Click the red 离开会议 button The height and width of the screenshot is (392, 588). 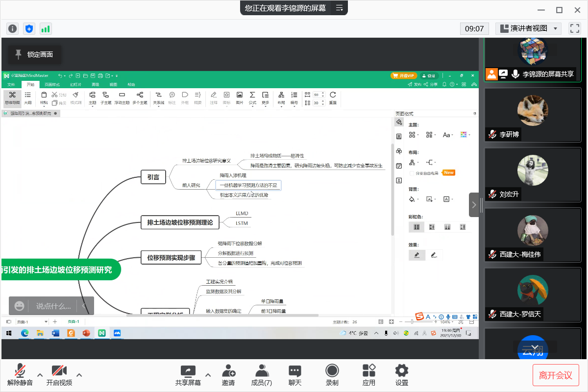556,375
